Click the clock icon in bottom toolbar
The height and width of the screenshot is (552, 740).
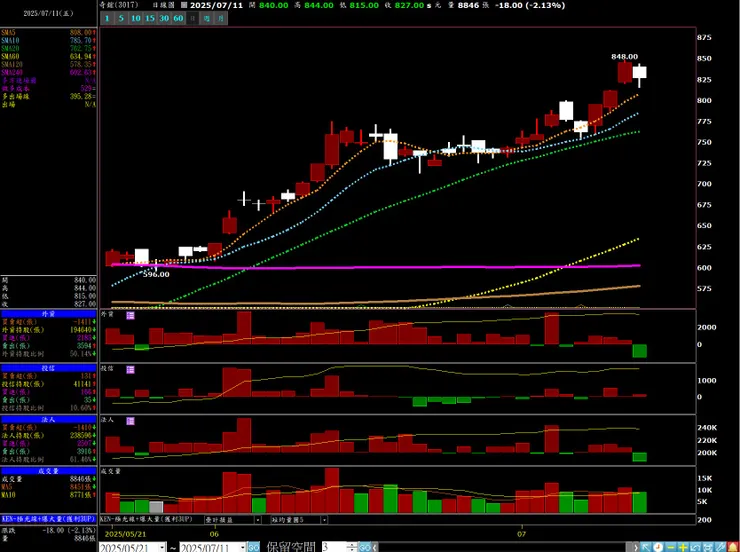click(658, 547)
